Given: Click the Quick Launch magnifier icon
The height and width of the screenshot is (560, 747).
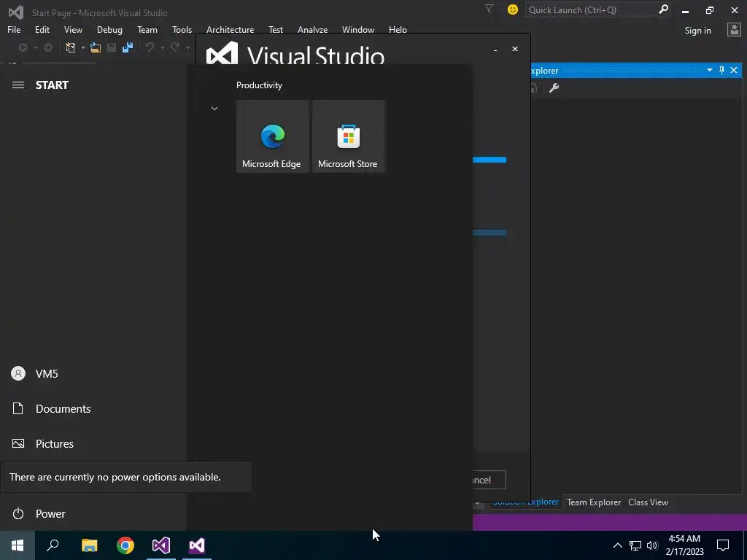Looking at the screenshot, I should point(662,9).
